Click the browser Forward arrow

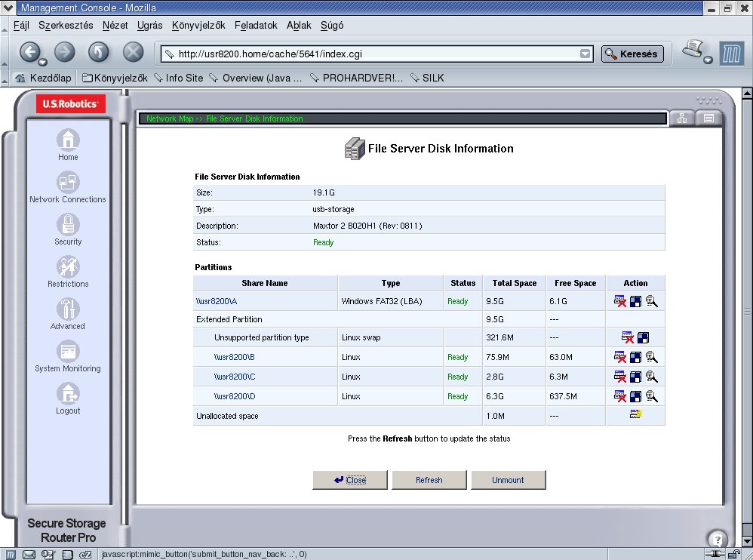(64, 52)
